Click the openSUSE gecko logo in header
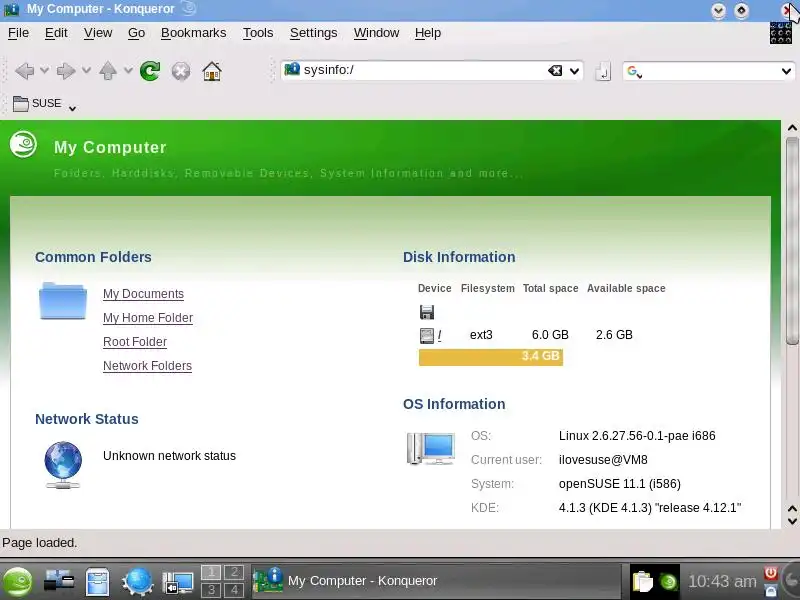 pos(23,144)
